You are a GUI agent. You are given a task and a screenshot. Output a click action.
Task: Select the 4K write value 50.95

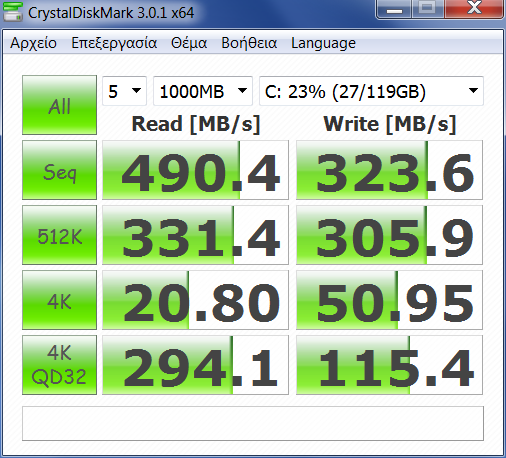[x=389, y=300]
